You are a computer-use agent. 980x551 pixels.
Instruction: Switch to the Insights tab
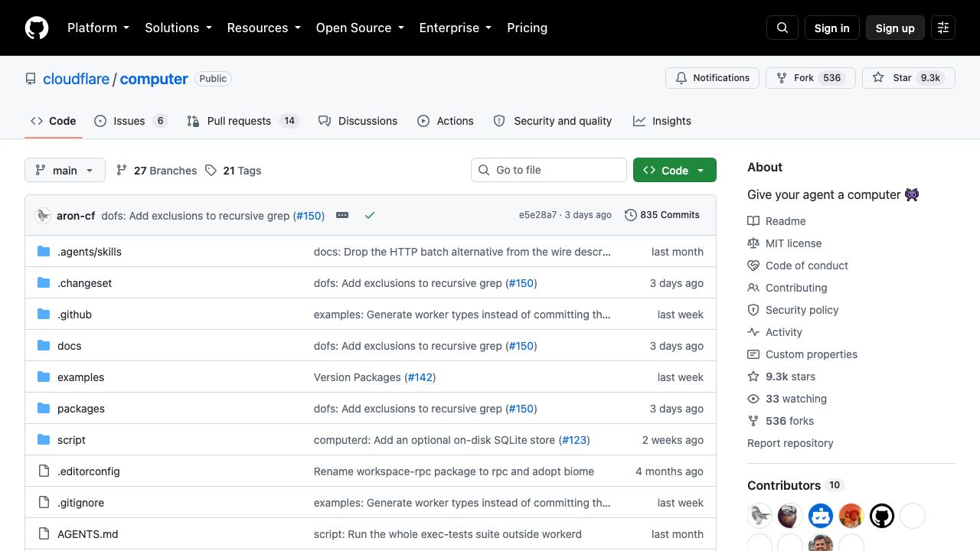click(x=662, y=121)
